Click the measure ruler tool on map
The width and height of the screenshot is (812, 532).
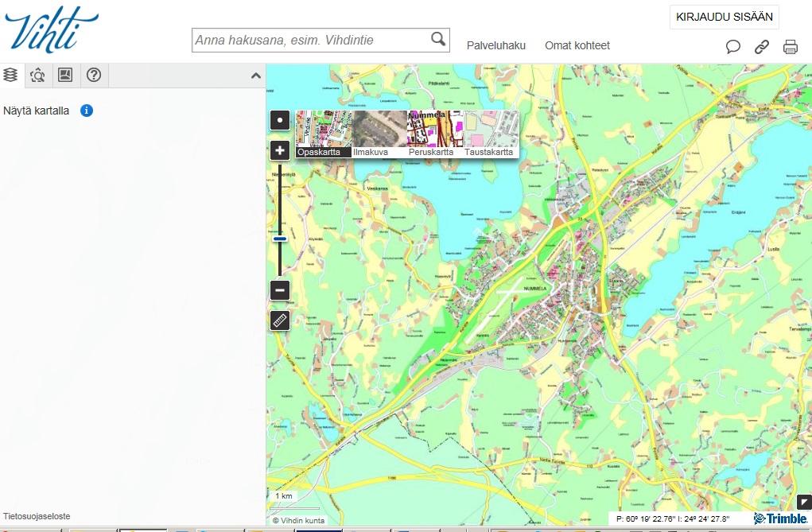(x=280, y=320)
